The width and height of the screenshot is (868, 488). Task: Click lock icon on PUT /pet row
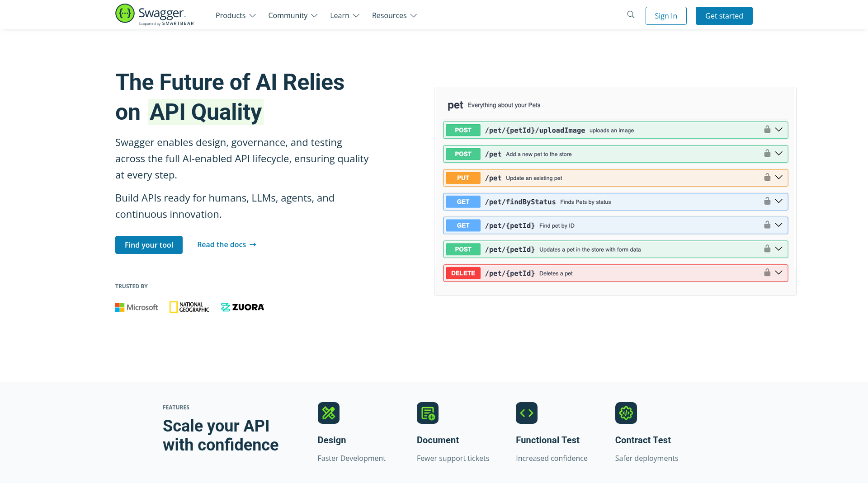pyautogui.click(x=767, y=177)
